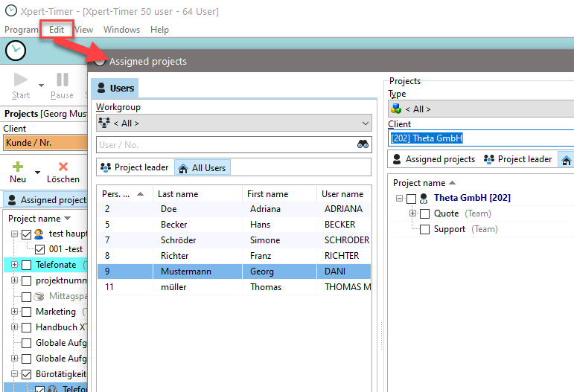Click the green plus Neu icon

18,167
